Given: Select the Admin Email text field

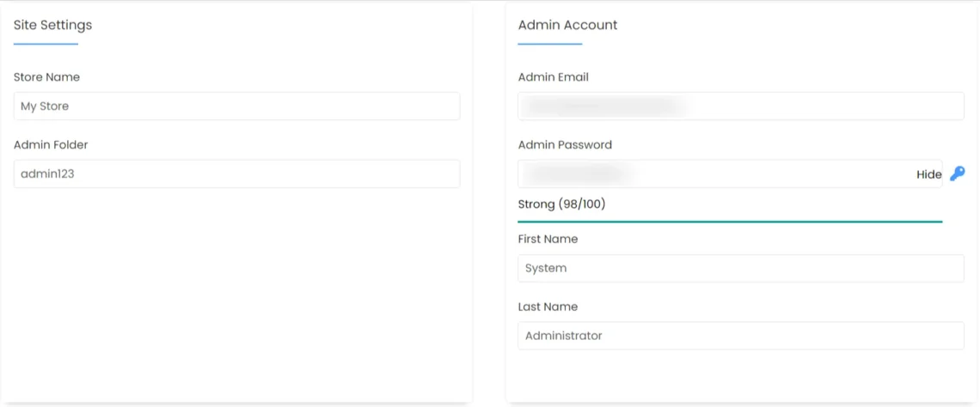Looking at the screenshot, I should click(740, 106).
